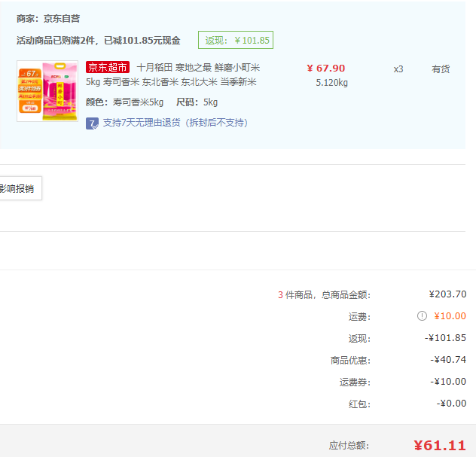Open the rice product thumbnail image
The image size is (476, 457).
tap(47, 91)
